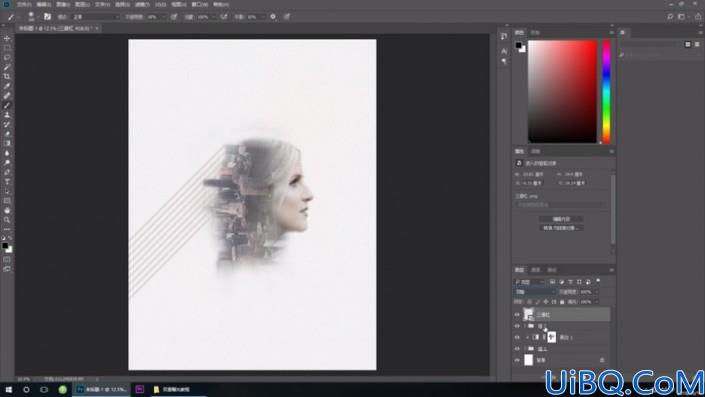Select the Blur tool
Image resolution: width=705 pixels, height=397 pixels.
[7, 153]
